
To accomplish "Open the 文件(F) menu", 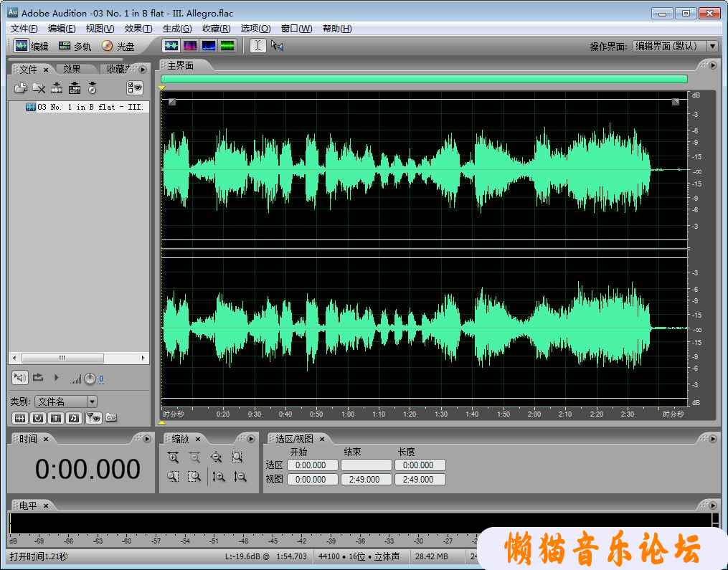I will 24,29.
